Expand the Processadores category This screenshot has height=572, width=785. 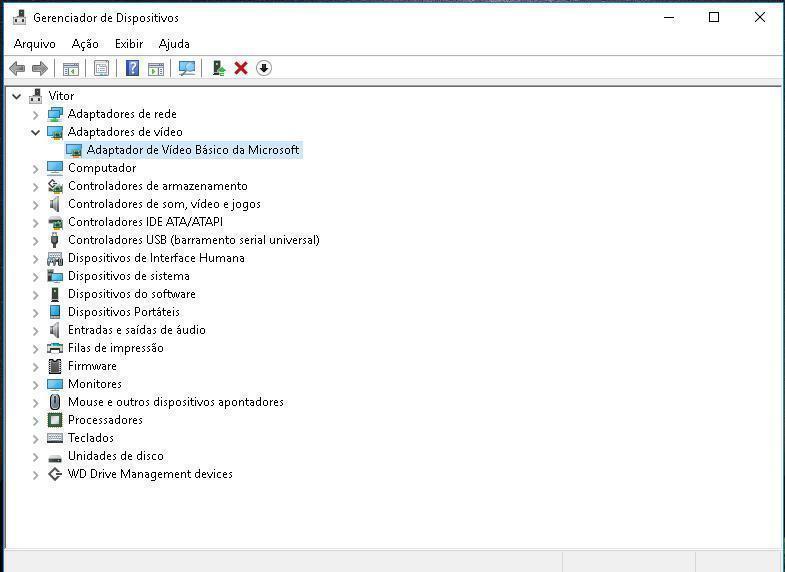click(x=36, y=420)
